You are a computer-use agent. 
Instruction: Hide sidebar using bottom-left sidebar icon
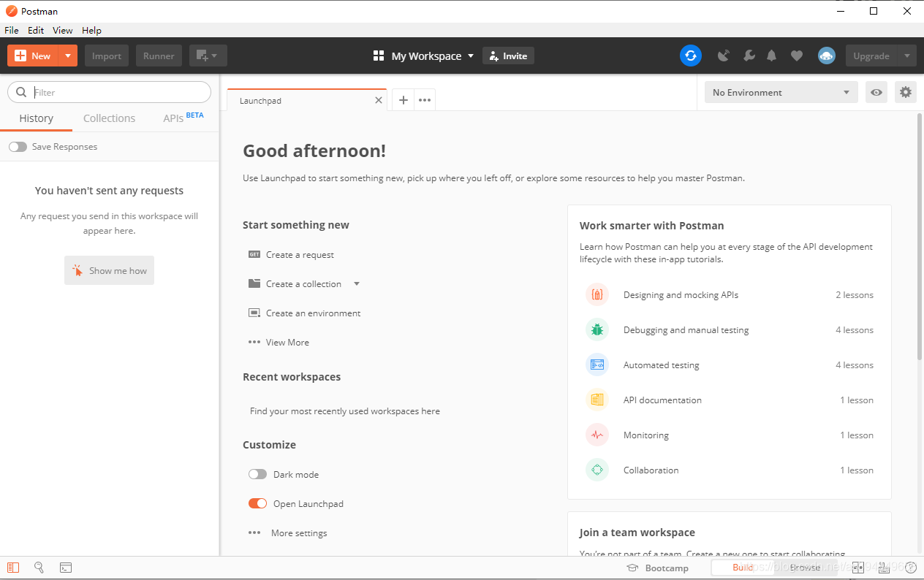[x=13, y=568]
